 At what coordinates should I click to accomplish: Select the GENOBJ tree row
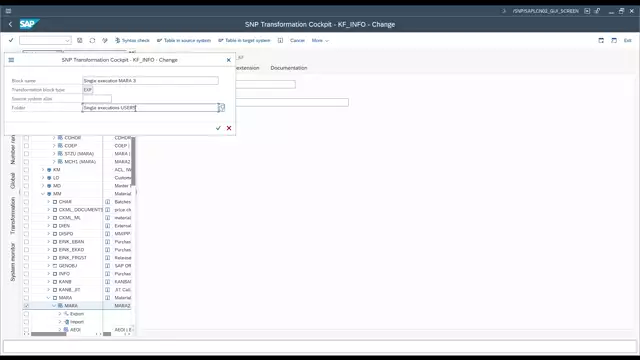[x=68, y=266]
